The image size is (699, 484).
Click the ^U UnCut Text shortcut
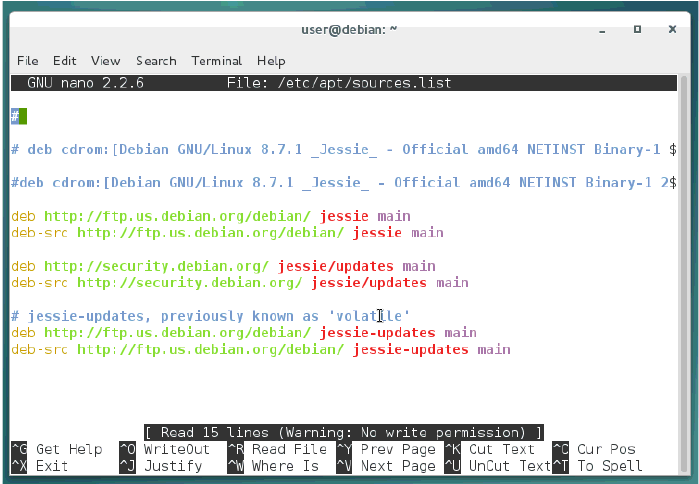[498, 466]
